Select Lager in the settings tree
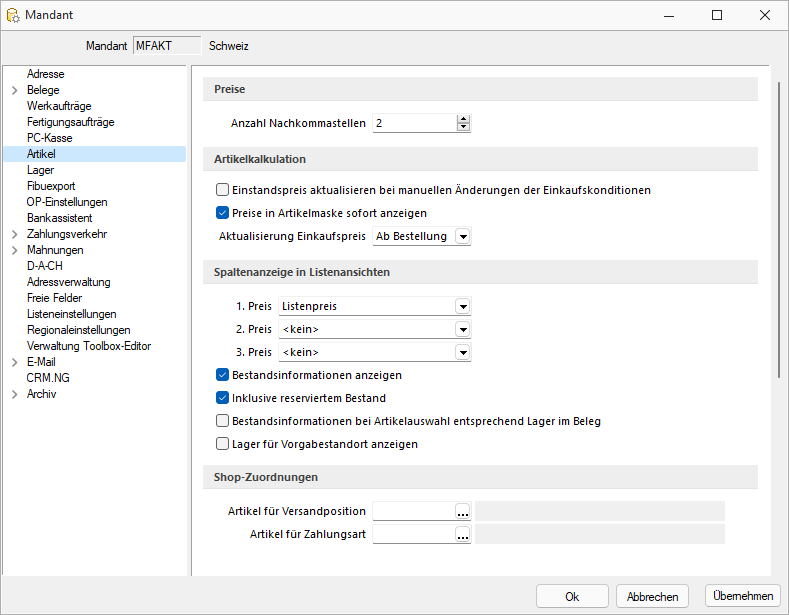Image resolution: width=789 pixels, height=615 pixels. [40, 170]
